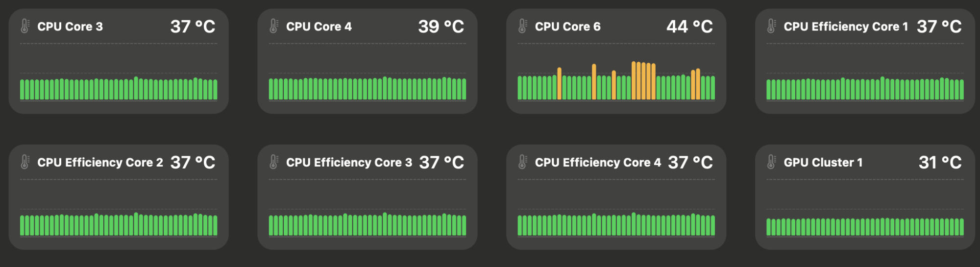
Task: Click the 31 °C GPU Cluster 1 value
Action: click(x=939, y=162)
